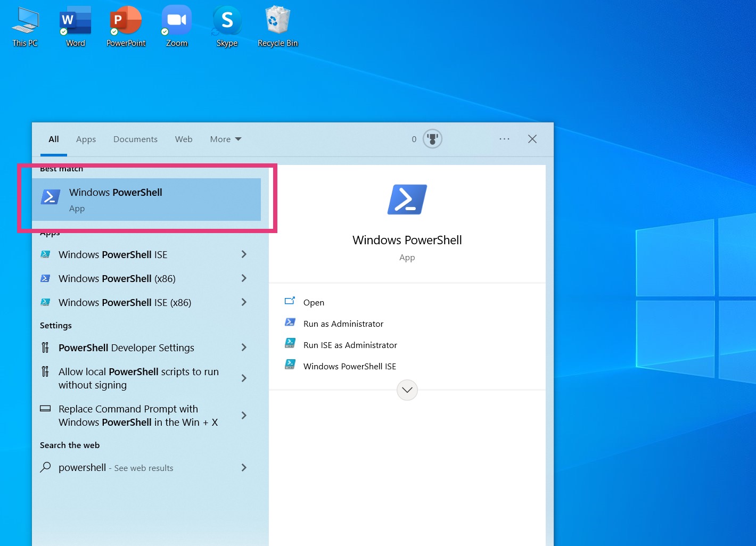756x546 pixels.
Task: Click the Open action icon
Action: 290,301
